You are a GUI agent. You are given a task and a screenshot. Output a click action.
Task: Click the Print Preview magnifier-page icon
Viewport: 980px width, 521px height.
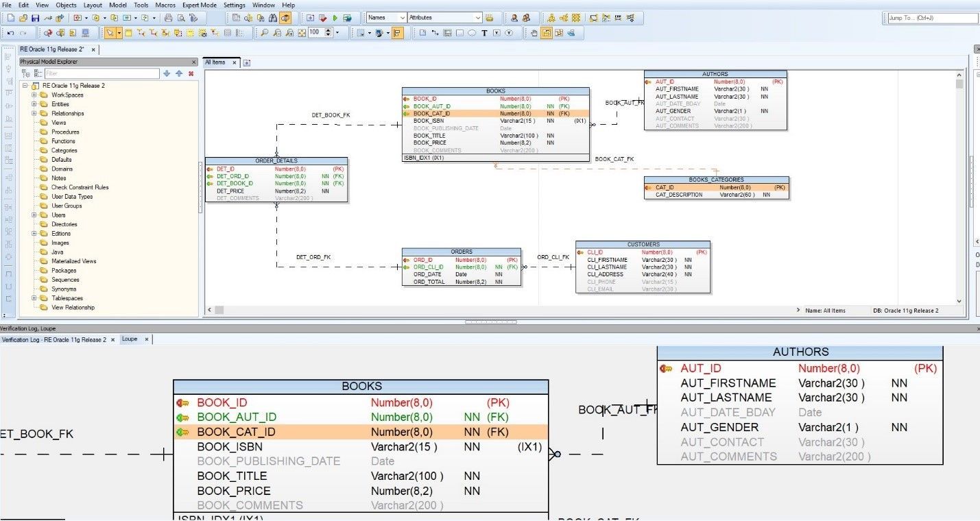181,18
